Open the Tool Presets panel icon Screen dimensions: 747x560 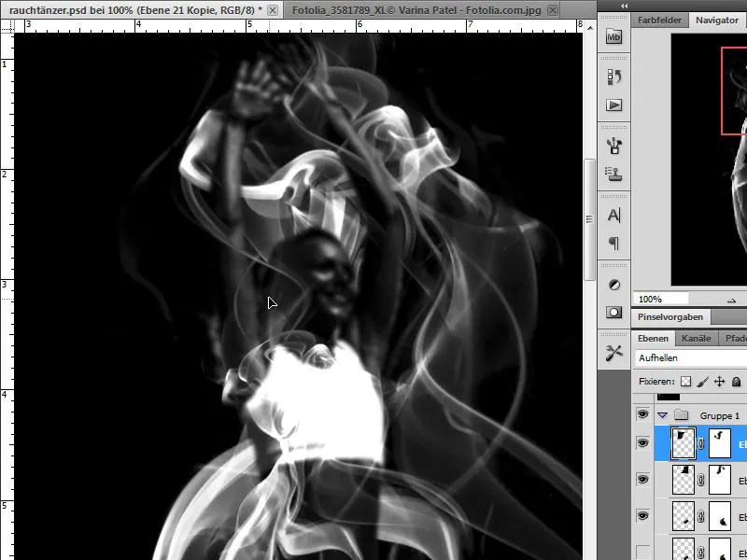(x=613, y=354)
